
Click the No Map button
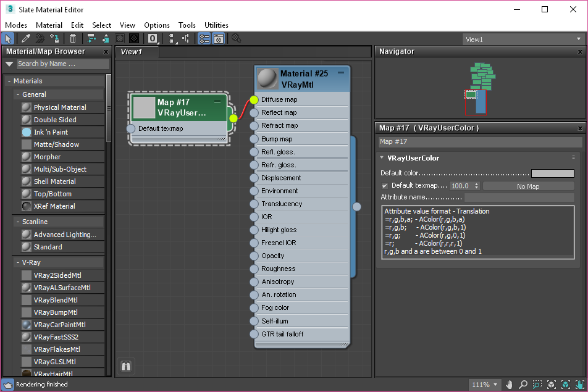528,186
